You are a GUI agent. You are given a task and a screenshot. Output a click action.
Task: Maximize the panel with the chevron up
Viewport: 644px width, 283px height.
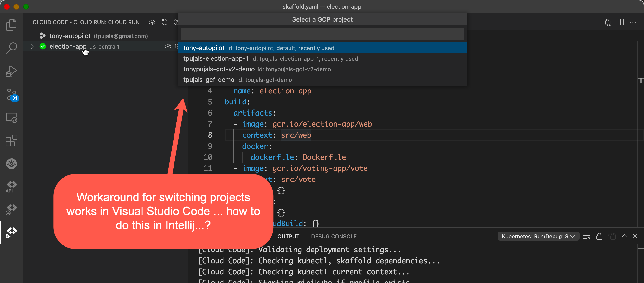point(624,236)
